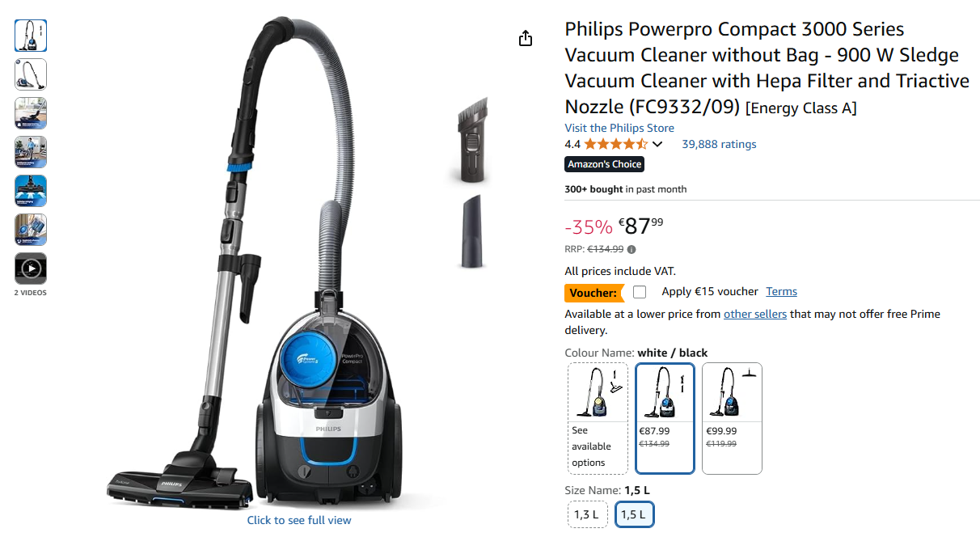Select the first product image thumbnail
980x537 pixels.
[x=31, y=36]
